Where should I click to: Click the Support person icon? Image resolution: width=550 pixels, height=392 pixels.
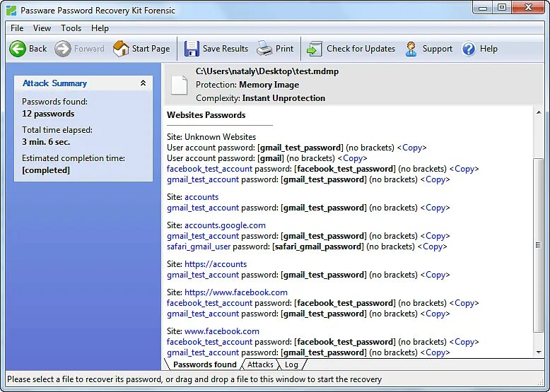411,49
